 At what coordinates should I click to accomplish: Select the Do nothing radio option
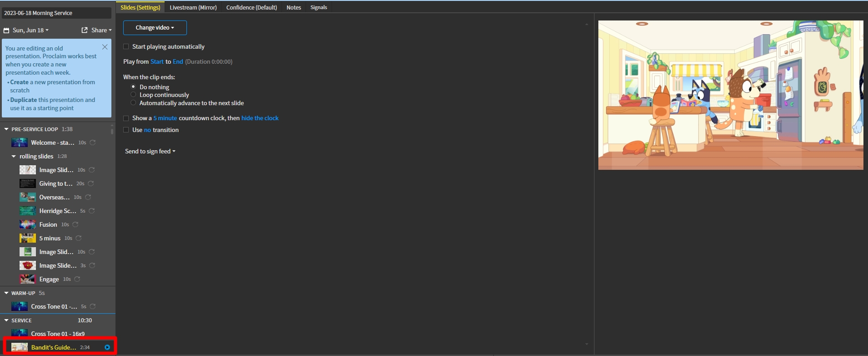[133, 86]
